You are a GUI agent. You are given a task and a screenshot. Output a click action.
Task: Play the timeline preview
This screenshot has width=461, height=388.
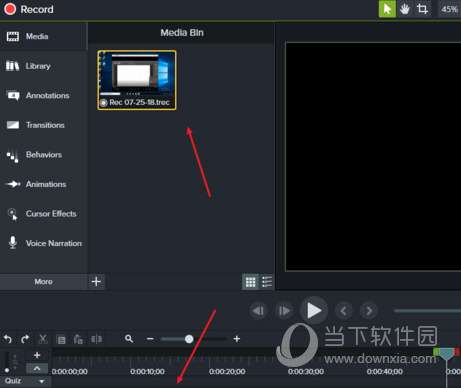coord(314,310)
